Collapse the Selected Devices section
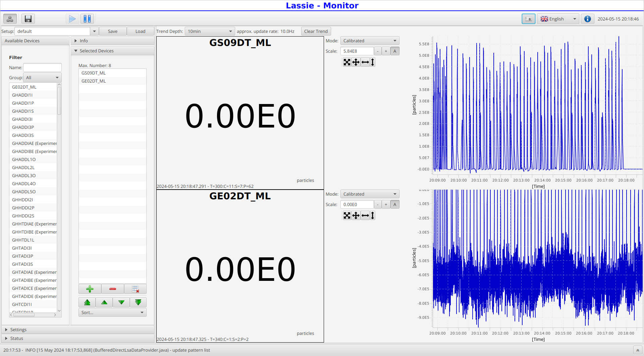644x356 pixels. (113, 51)
